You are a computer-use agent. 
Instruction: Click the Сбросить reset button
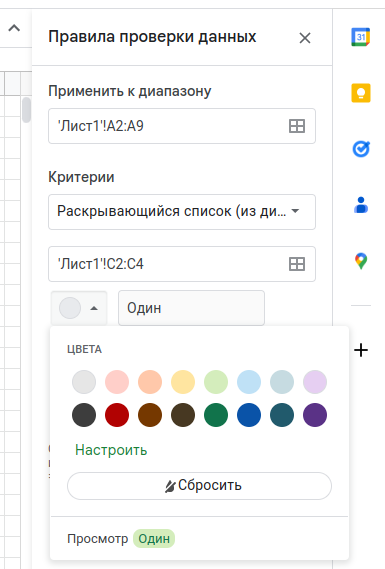(x=199, y=486)
